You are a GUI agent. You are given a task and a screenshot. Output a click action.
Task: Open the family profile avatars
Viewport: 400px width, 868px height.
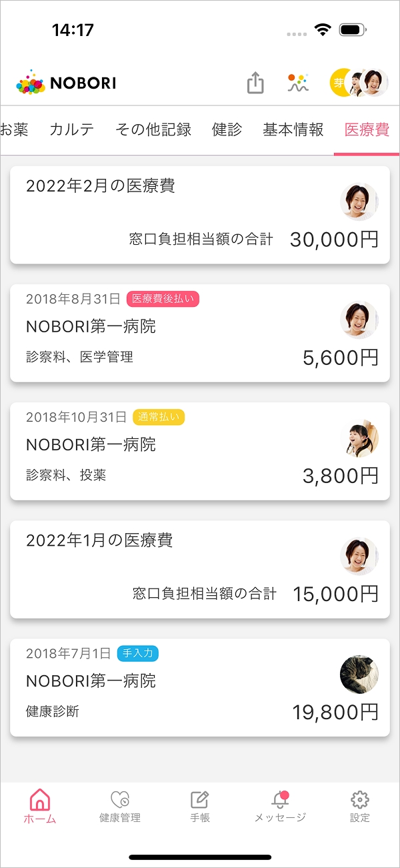pyautogui.click(x=359, y=83)
